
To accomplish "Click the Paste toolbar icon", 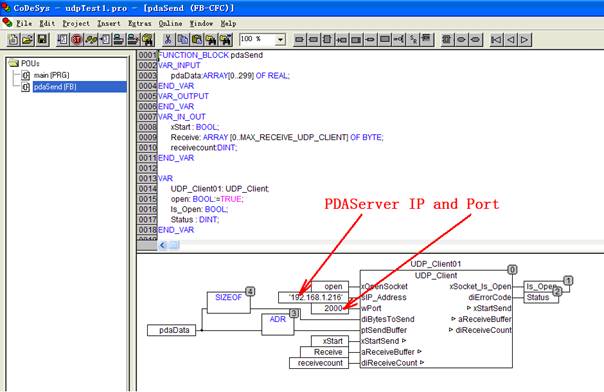I will (197, 39).
